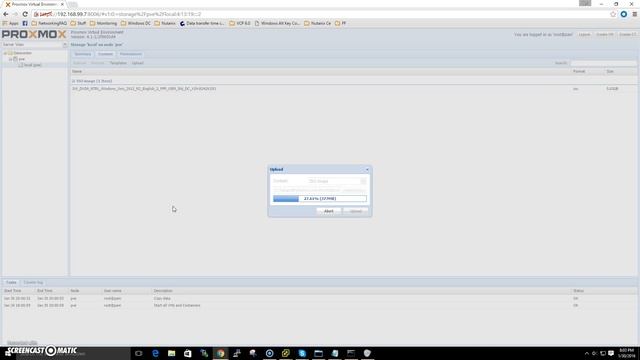Open the Windows Store taskbar icon
This screenshot has width=640, height=360.
click(188, 353)
